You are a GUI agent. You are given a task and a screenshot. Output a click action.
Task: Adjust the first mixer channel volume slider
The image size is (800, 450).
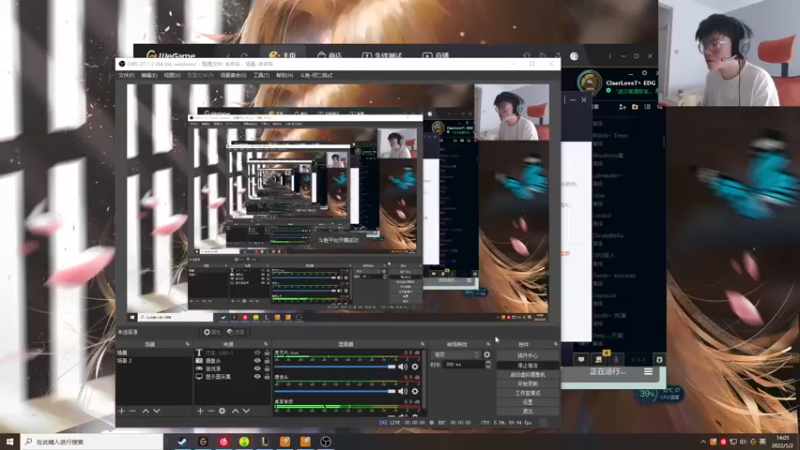(335, 367)
